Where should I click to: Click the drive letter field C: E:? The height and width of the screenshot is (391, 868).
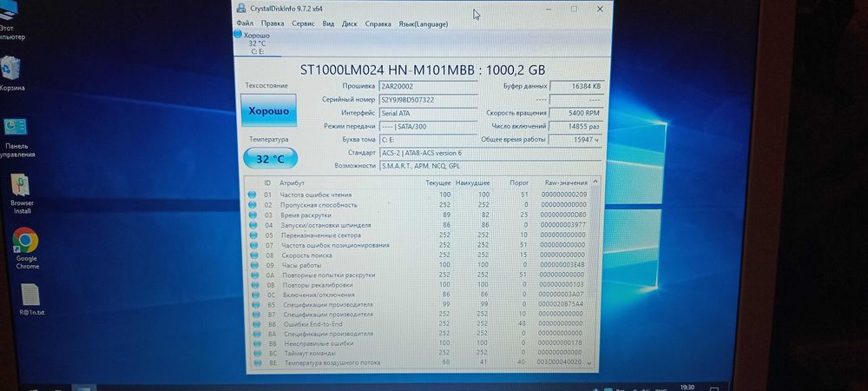coord(428,140)
